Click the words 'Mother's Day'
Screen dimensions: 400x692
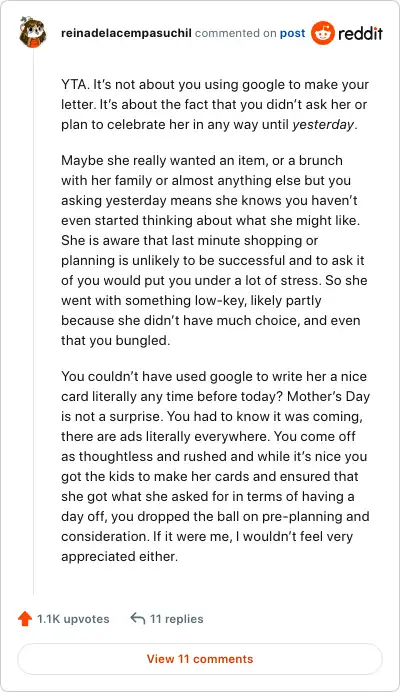[x=328, y=396]
